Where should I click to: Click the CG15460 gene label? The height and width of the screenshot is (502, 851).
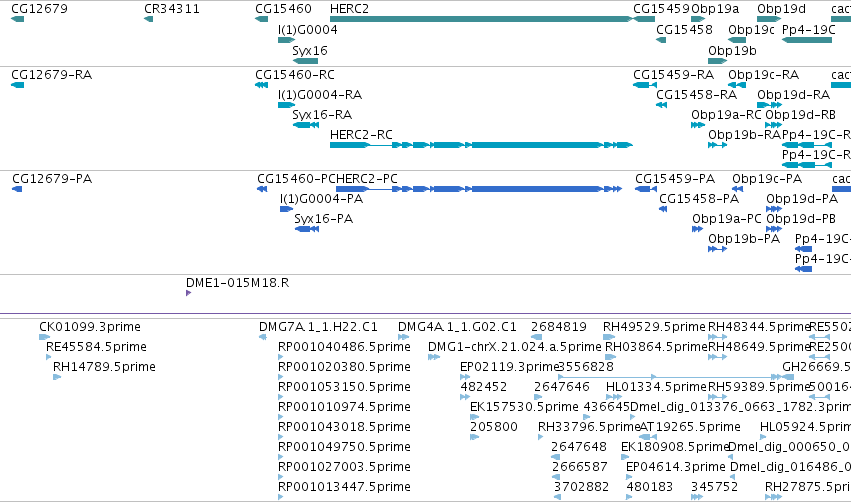coord(283,9)
